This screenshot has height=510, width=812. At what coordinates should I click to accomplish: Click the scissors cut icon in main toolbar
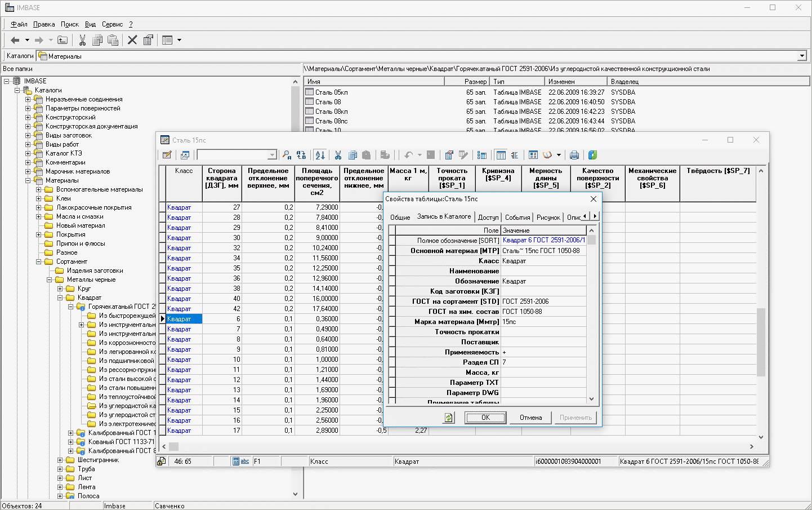[82, 40]
